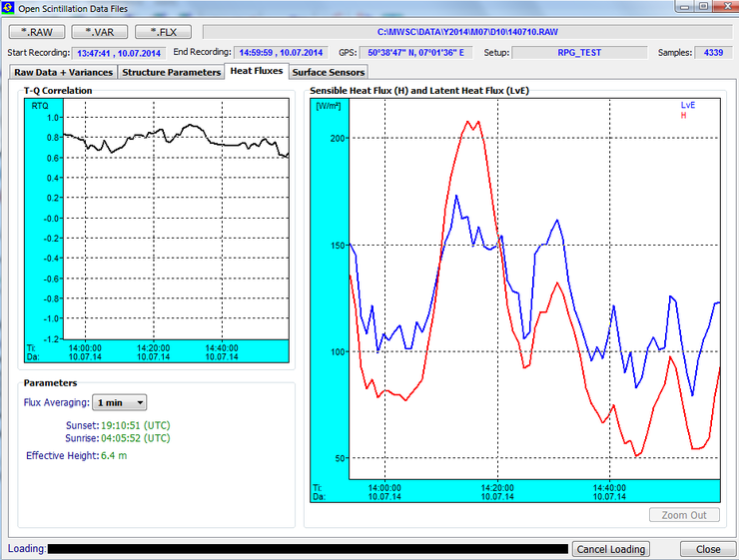Click 14:40:00 label on heat flux chart
Viewport: 739px width, 560px height.
tap(609, 488)
